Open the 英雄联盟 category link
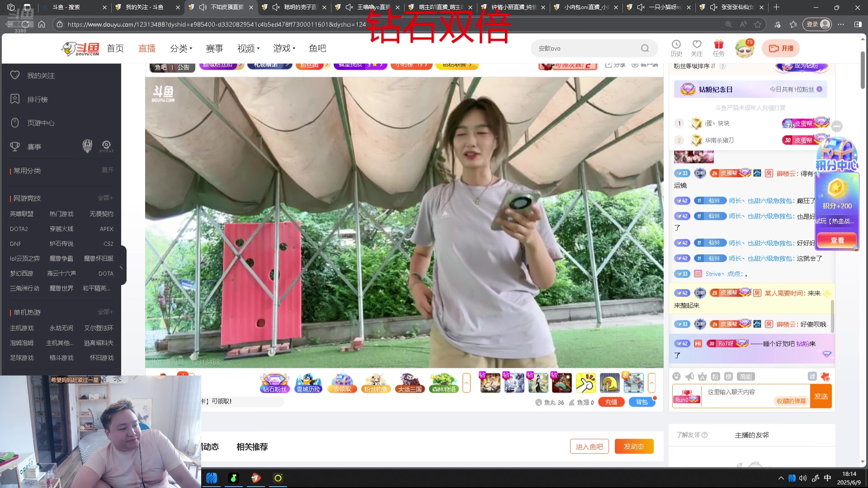 click(22, 213)
